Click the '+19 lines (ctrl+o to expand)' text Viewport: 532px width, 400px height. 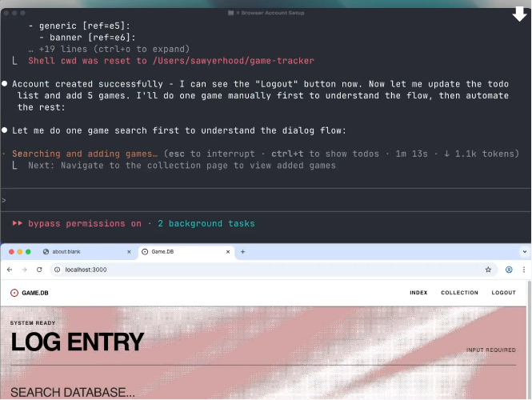[x=109, y=49]
